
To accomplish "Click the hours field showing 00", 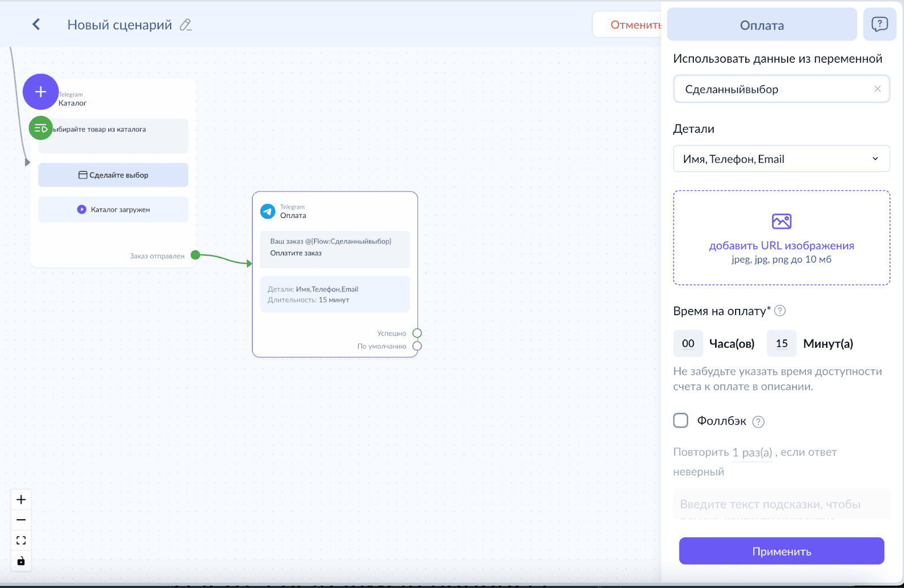I will tap(688, 343).
